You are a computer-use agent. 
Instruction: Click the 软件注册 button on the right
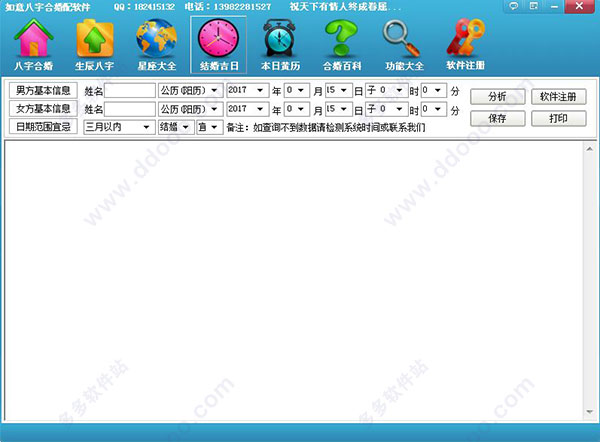click(558, 97)
